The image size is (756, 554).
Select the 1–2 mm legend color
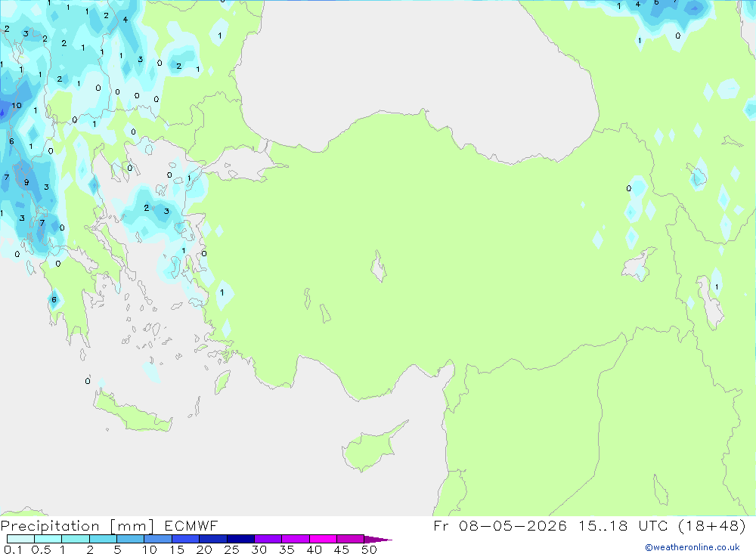point(75,539)
